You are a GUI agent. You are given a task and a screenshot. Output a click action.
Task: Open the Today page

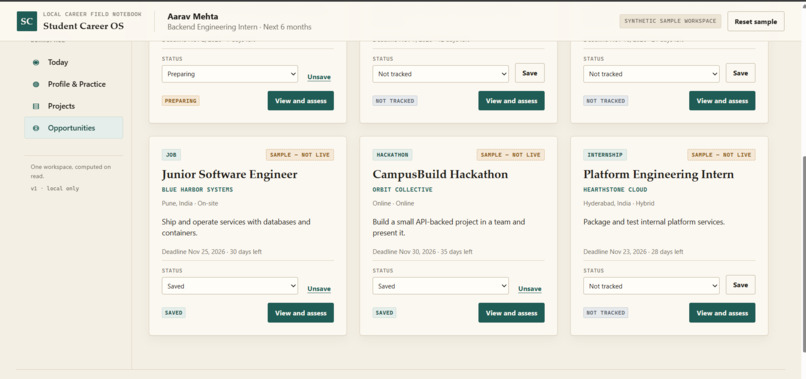coord(74,62)
